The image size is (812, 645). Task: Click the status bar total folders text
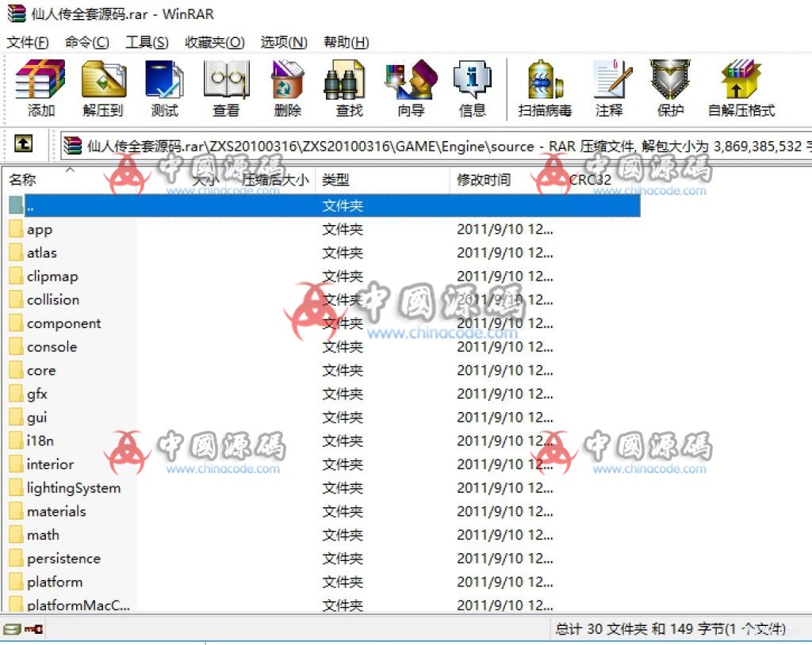671,629
